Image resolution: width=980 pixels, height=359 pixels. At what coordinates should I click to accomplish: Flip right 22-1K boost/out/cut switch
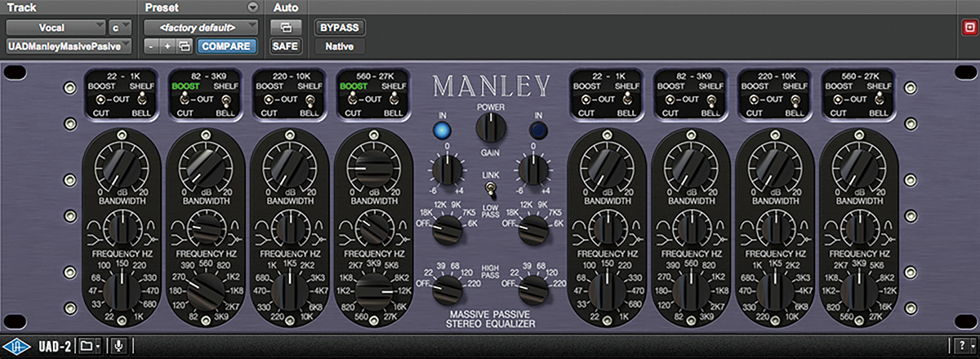point(586,100)
